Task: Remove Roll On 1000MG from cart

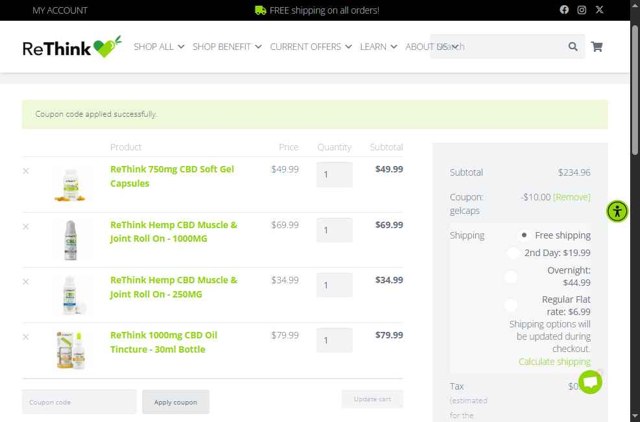Action: pos(26,227)
